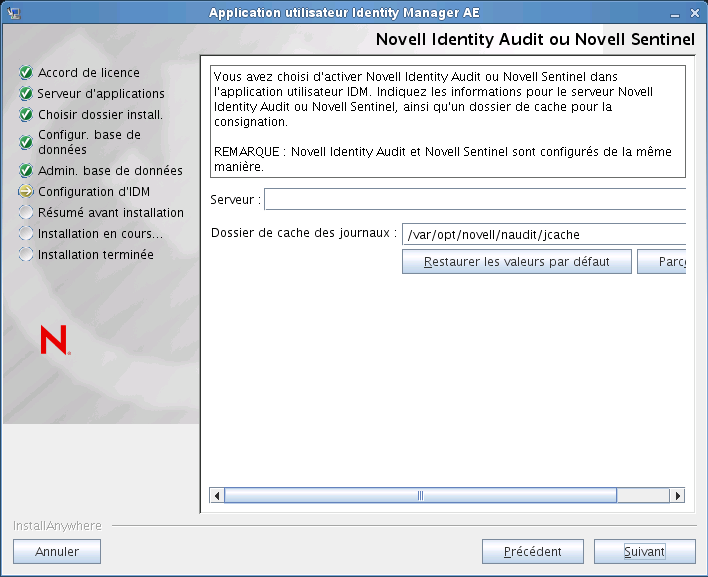Select the Admin. base de données step label

tap(110, 171)
